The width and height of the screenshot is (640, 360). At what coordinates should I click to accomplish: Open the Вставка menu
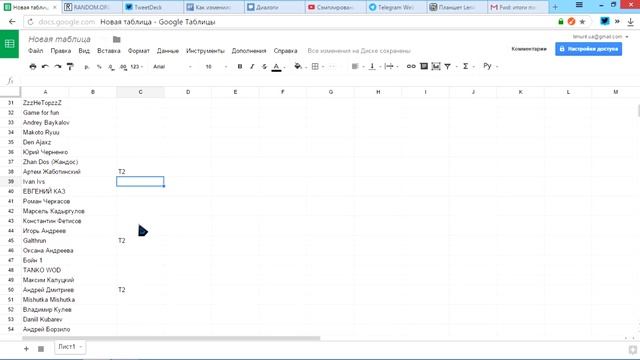coord(109,51)
